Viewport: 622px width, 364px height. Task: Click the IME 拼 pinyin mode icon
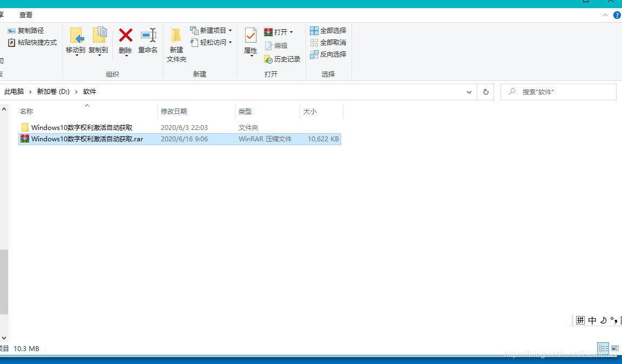580,320
